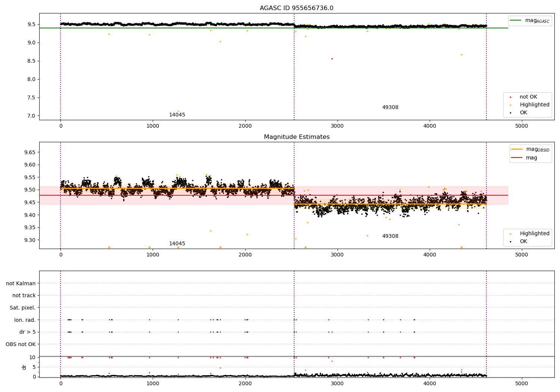
Task: Select the orange mag OBSID legend entry
Action: (530, 149)
